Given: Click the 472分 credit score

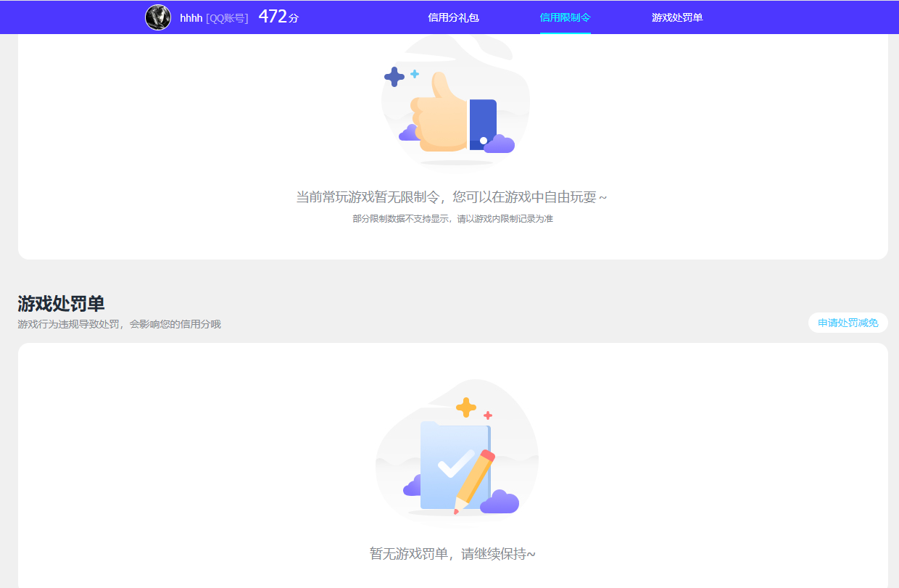Looking at the screenshot, I should click(278, 17).
